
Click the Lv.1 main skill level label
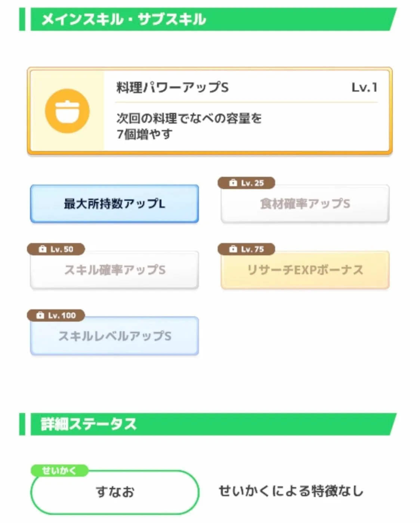[364, 88]
